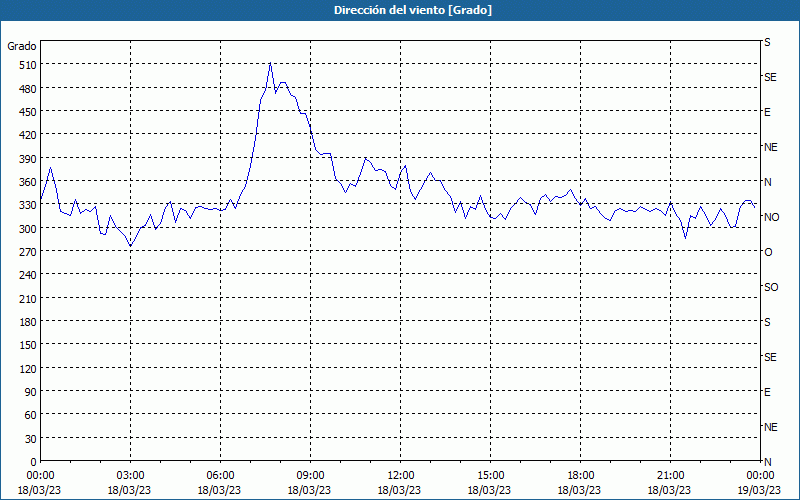Viewport: 800px width, 500px height.
Task: Click the S compass label on the 180 gridline
Action: point(767,322)
